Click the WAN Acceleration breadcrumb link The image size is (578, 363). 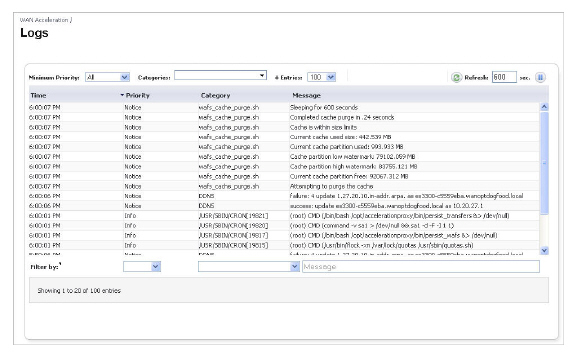44,20
